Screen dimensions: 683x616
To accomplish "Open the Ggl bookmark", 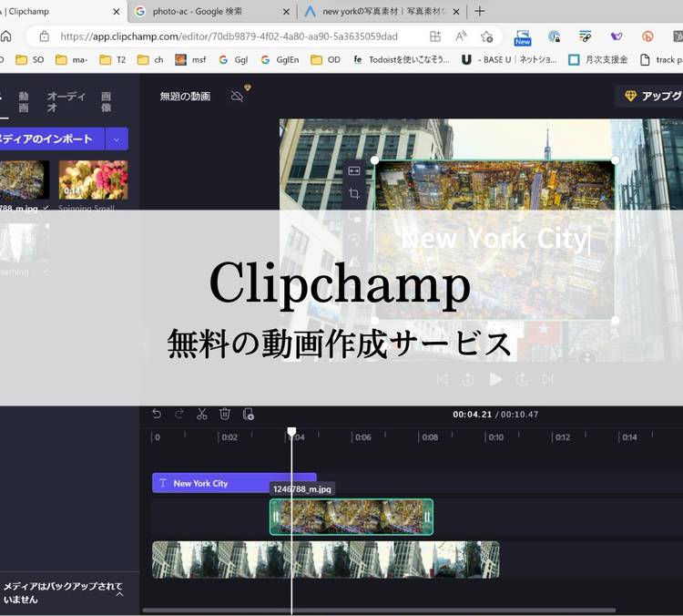I will tap(233, 60).
